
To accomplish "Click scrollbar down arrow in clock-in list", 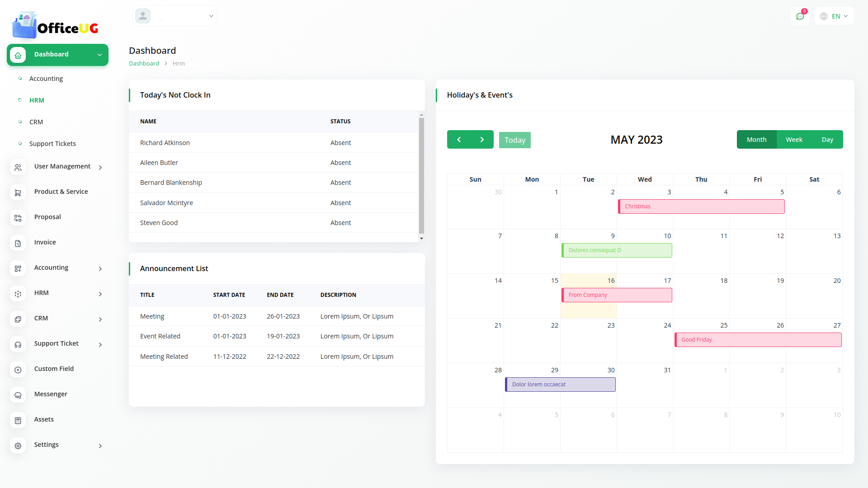I will coord(421,239).
